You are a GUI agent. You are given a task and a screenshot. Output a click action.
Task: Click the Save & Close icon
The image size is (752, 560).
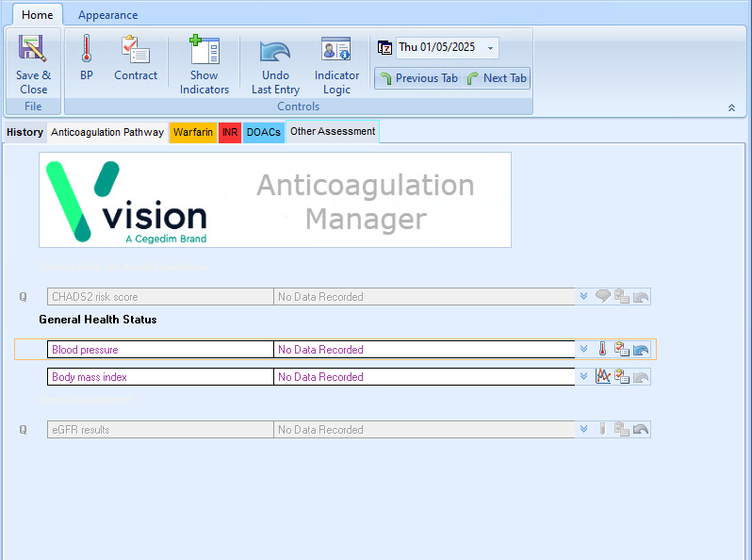click(x=33, y=48)
